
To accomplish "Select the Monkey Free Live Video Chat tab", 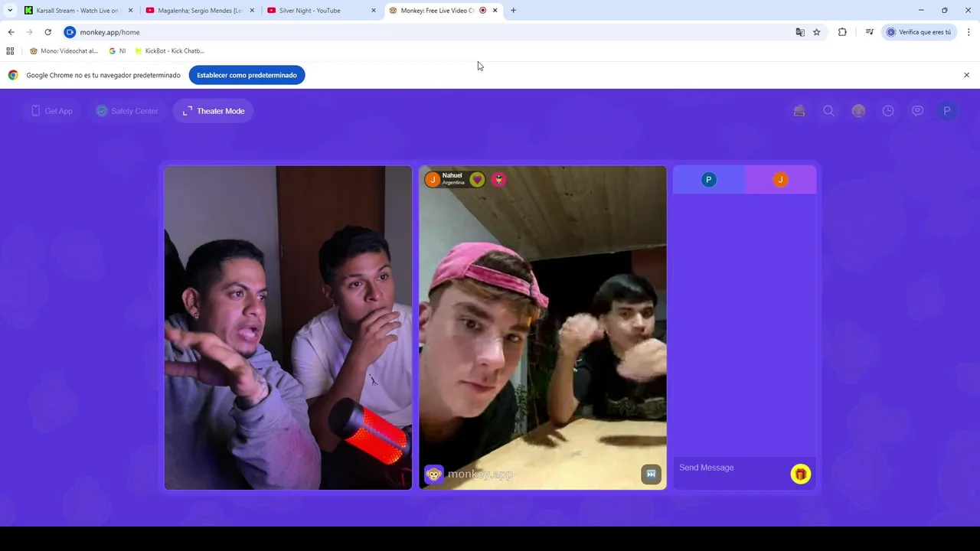I will click(443, 11).
